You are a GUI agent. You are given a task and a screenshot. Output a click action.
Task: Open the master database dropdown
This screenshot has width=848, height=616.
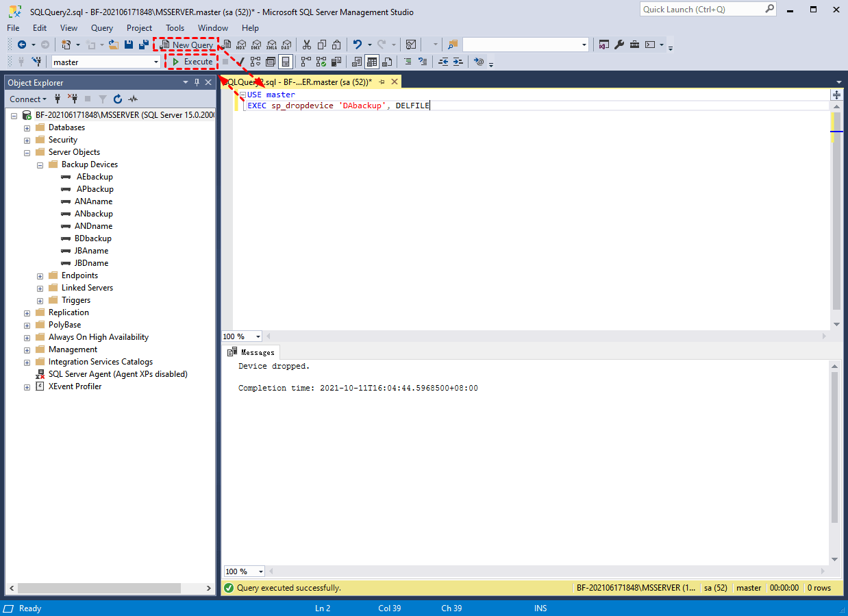point(155,62)
